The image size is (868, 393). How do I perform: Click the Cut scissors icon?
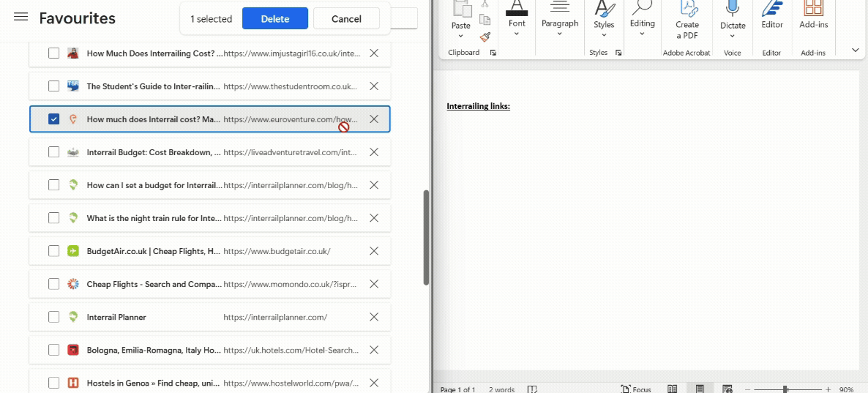(485, 4)
